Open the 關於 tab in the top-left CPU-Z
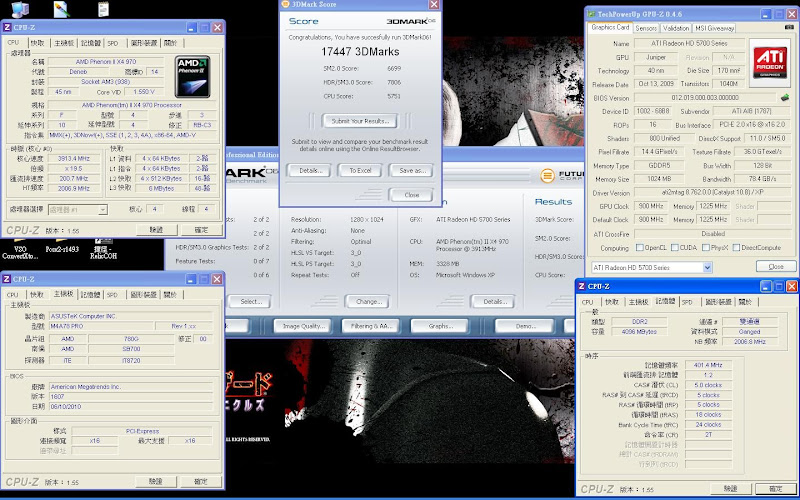The height and width of the screenshot is (500, 800). point(170,43)
